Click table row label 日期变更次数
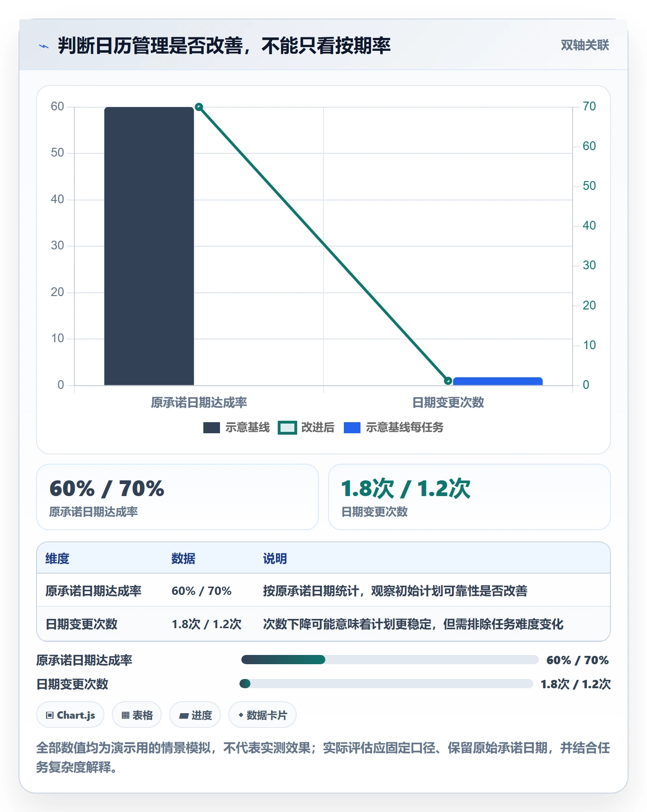647x812 pixels. click(x=81, y=624)
